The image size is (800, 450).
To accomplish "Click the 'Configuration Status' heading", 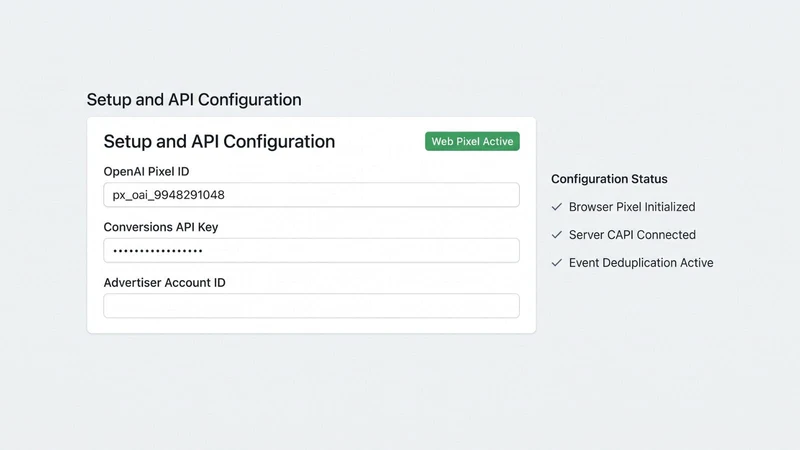I will [x=609, y=179].
